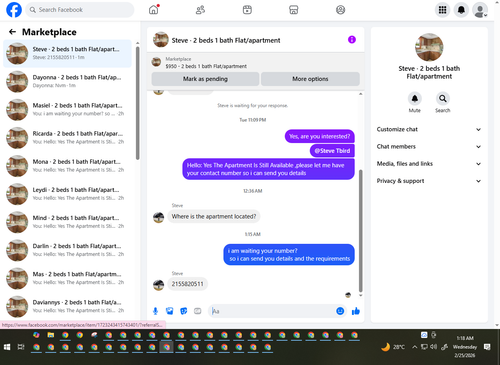Expand the Chat members section
The image size is (500, 365).
(x=429, y=147)
